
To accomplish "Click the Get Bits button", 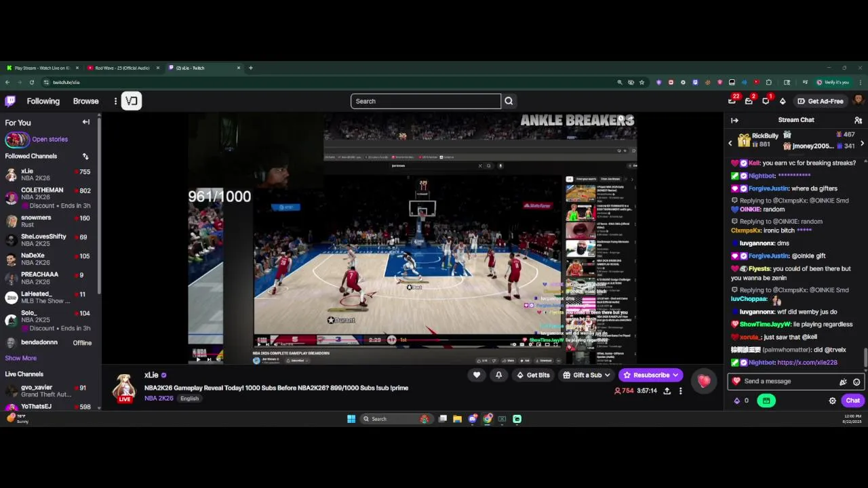I will coord(533,375).
